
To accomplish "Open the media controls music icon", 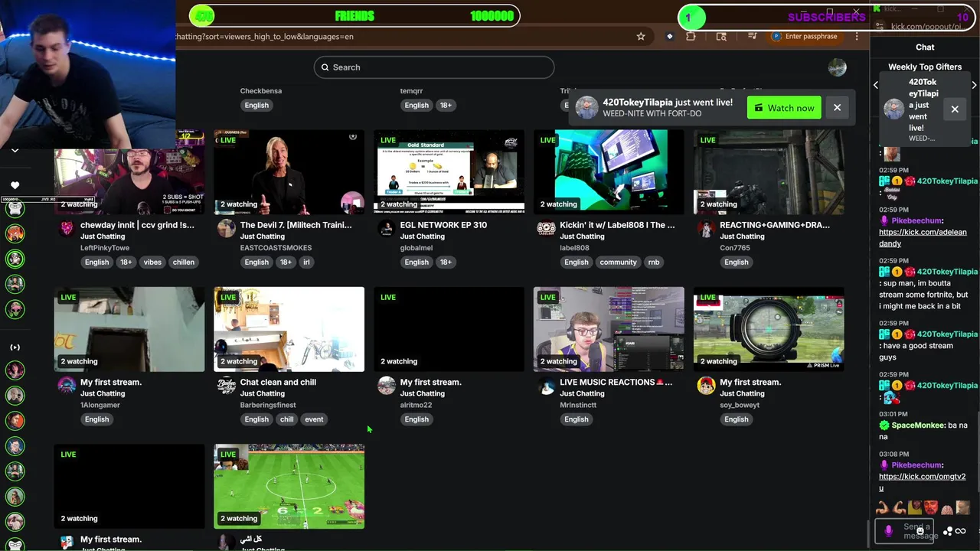I will [x=753, y=36].
